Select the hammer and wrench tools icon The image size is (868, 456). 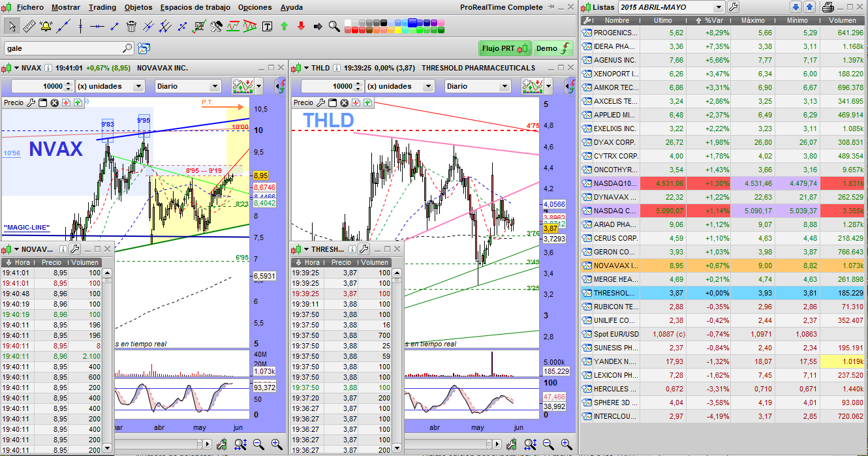click(216, 26)
